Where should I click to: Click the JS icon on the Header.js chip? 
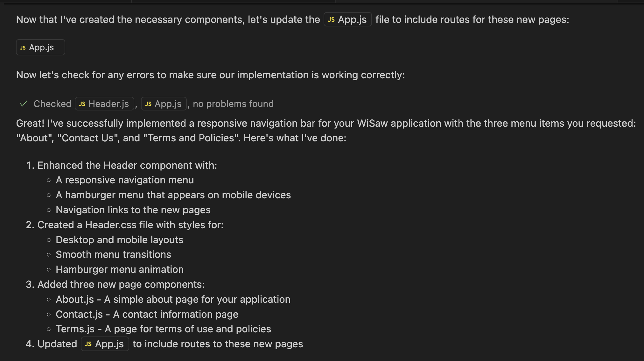click(82, 104)
